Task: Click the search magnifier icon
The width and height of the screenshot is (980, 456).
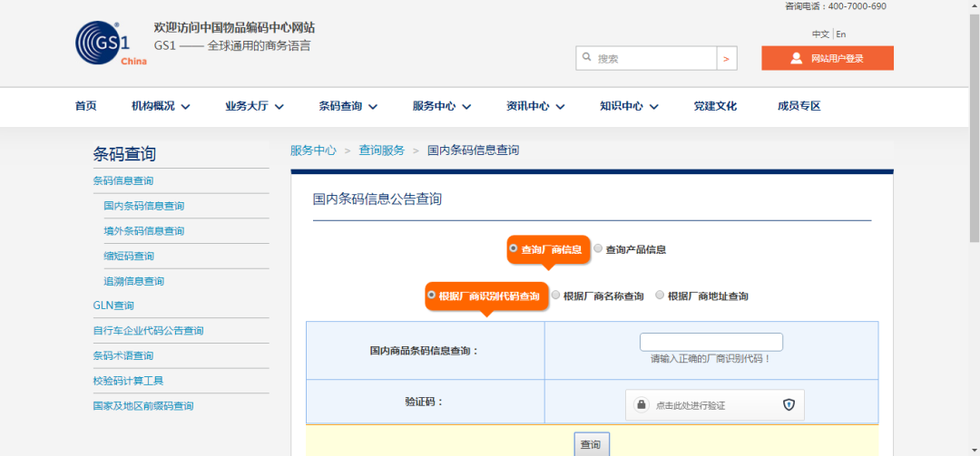Action: click(587, 57)
